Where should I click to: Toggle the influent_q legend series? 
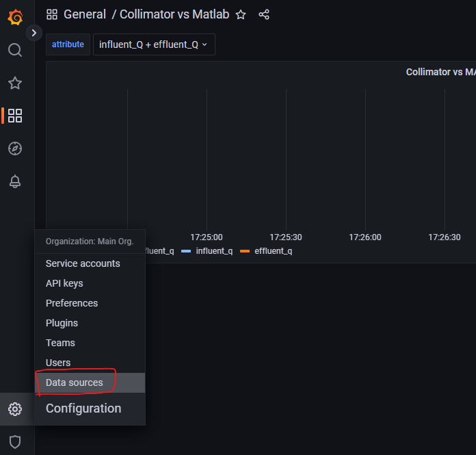(x=214, y=251)
